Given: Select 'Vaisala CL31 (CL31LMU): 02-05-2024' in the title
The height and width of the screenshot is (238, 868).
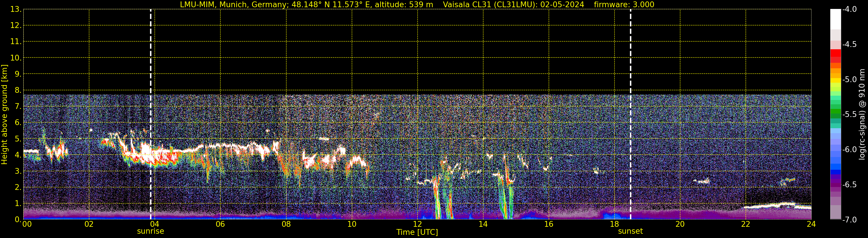Looking at the screenshot, I should point(514,5).
